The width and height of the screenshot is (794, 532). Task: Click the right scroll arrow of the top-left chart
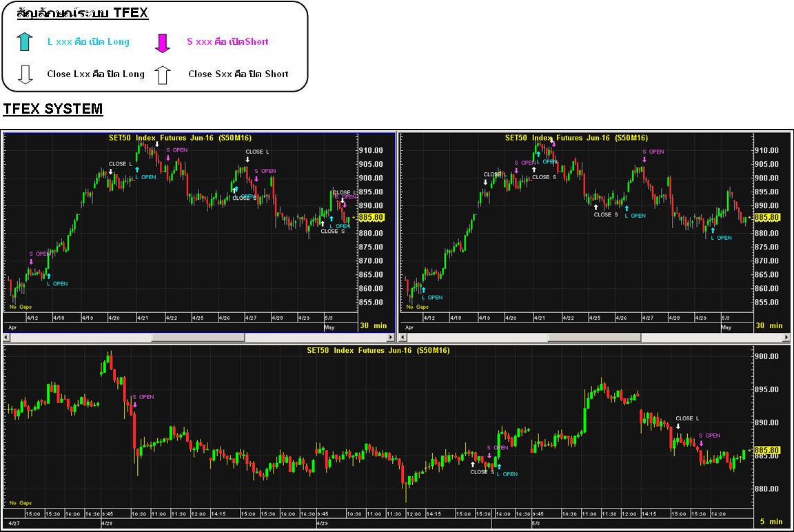[x=391, y=337]
